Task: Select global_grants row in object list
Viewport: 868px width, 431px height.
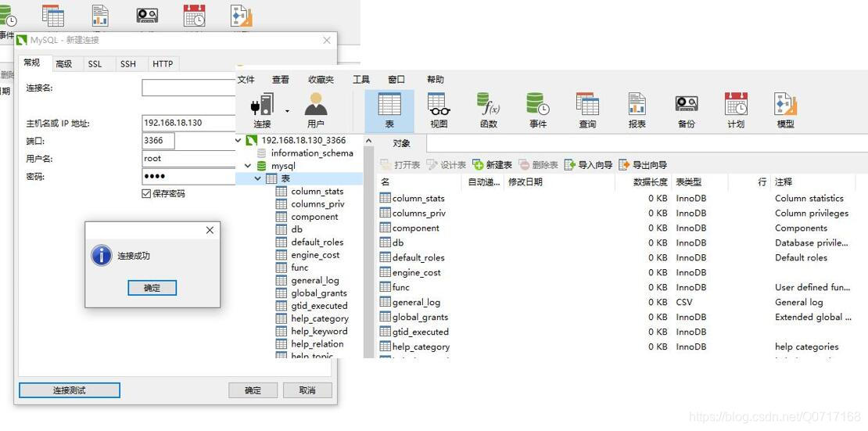Action: [x=615, y=317]
